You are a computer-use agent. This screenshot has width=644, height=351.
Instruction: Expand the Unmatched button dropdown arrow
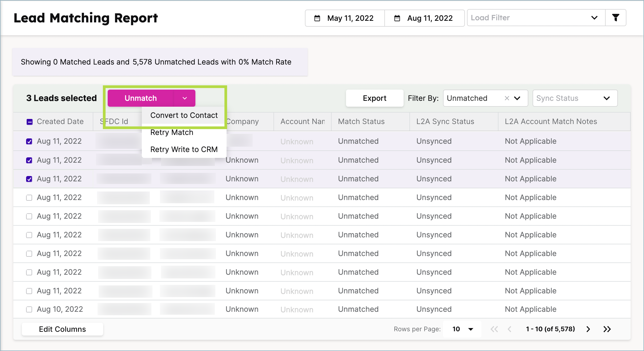coord(184,98)
